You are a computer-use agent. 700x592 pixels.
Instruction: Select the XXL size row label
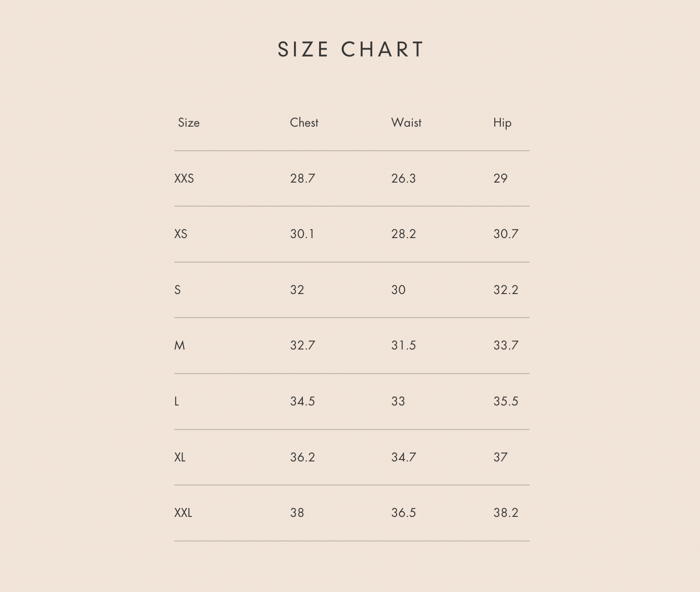[183, 513]
